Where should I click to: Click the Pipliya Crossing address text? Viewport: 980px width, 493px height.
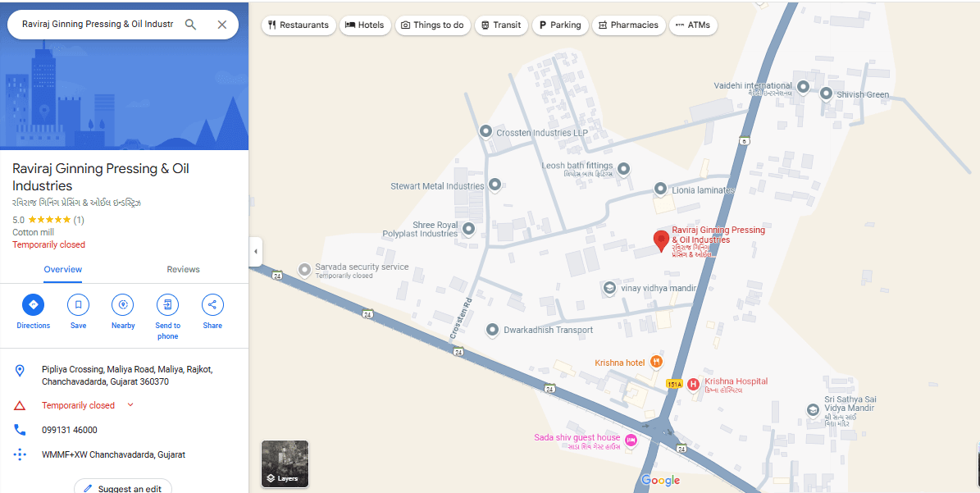pos(127,376)
